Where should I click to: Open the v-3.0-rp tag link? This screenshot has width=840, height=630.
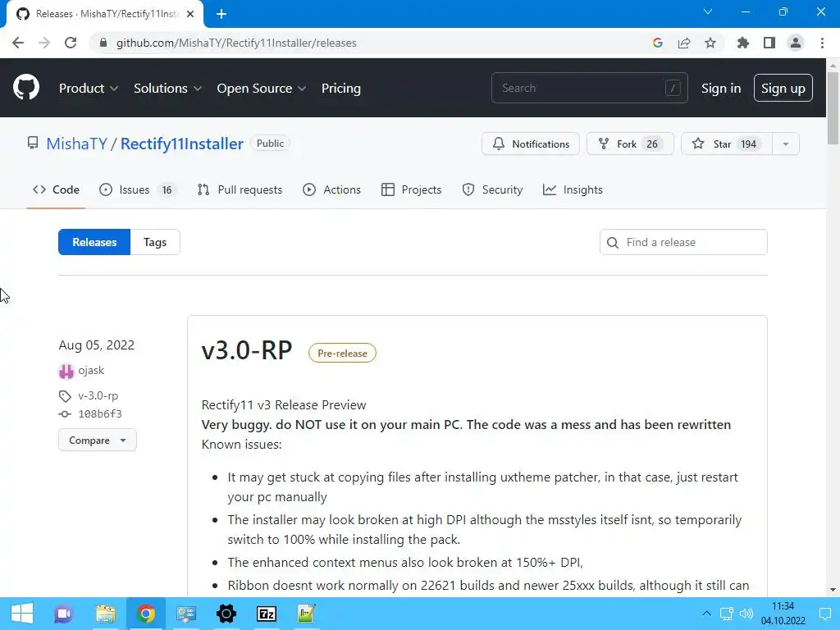click(98, 395)
